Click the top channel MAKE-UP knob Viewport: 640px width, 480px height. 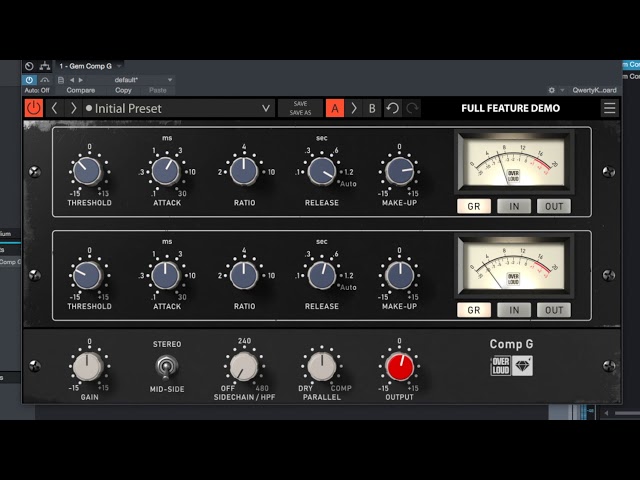tap(400, 171)
